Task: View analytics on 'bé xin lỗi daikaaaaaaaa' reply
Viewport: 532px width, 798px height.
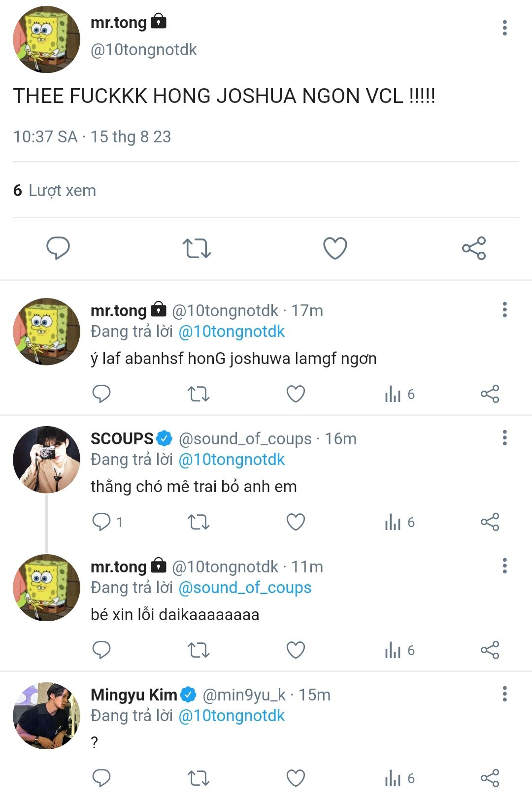Action: (x=399, y=650)
